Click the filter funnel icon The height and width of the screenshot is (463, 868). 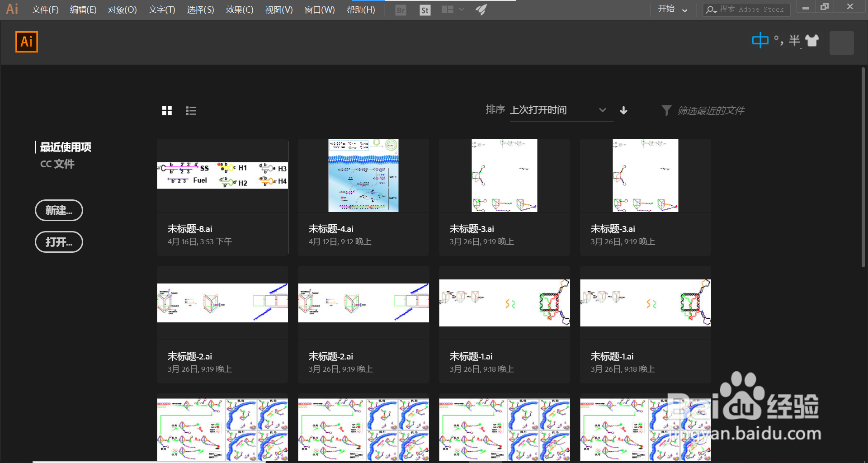pyautogui.click(x=666, y=110)
